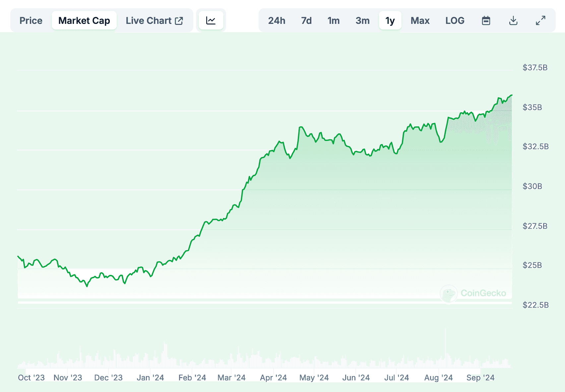Click the $35B axis label
The width and height of the screenshot is (565, 392).
[x=532, y=107]
